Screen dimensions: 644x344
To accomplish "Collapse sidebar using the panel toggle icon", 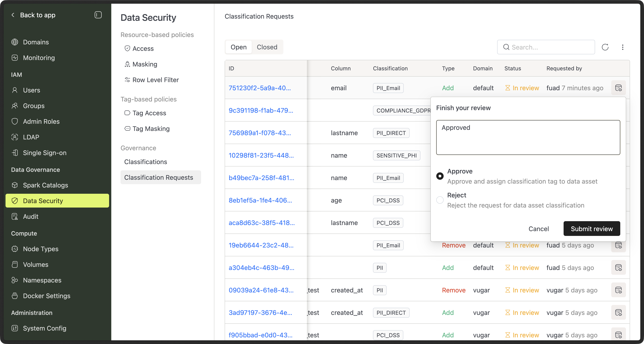I will click(x=98, y=15).
